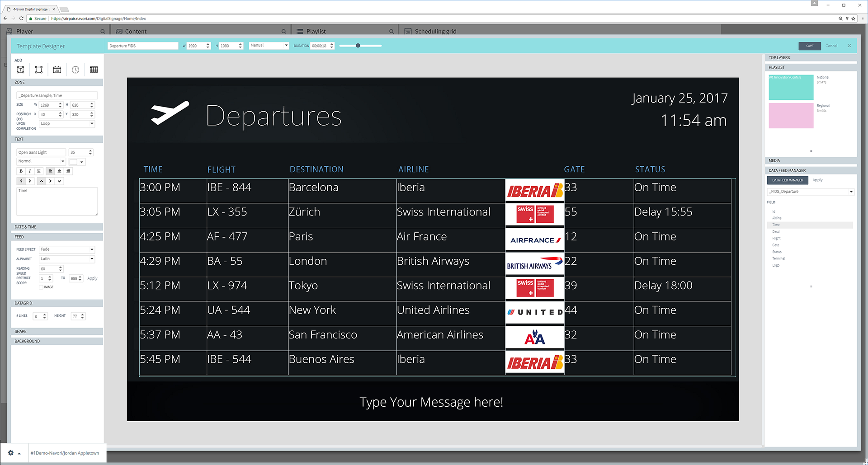Screen dimensions: 868x465
Task: Adjust the zoom slider in header bar
Action: [358, 46]
